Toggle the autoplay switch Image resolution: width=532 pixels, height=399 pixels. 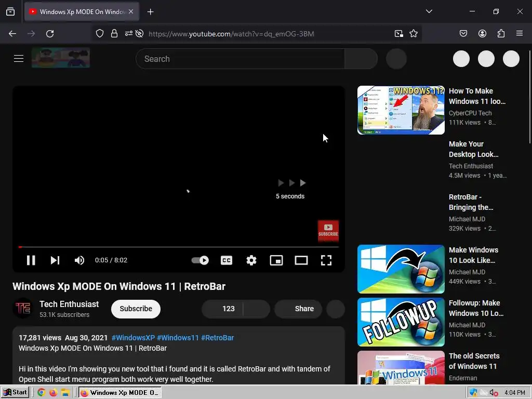(200, 260)
